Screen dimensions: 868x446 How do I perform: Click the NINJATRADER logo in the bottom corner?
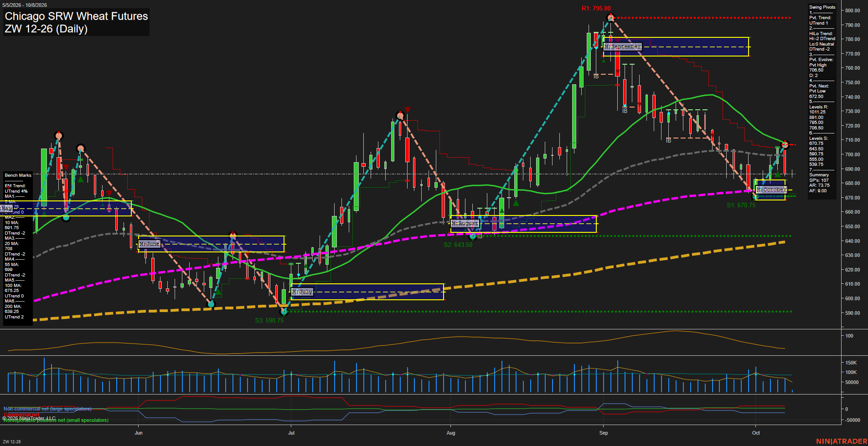point(841,441)
